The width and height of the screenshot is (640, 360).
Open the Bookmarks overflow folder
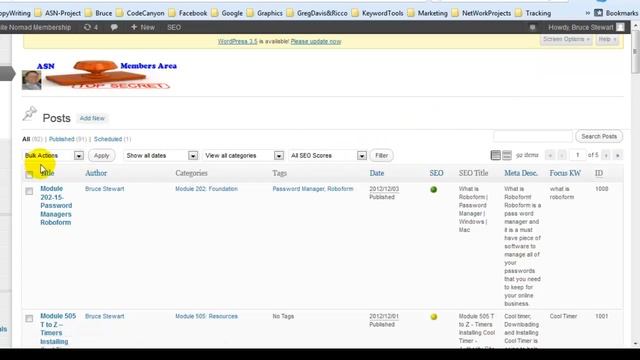pos(616,13)
